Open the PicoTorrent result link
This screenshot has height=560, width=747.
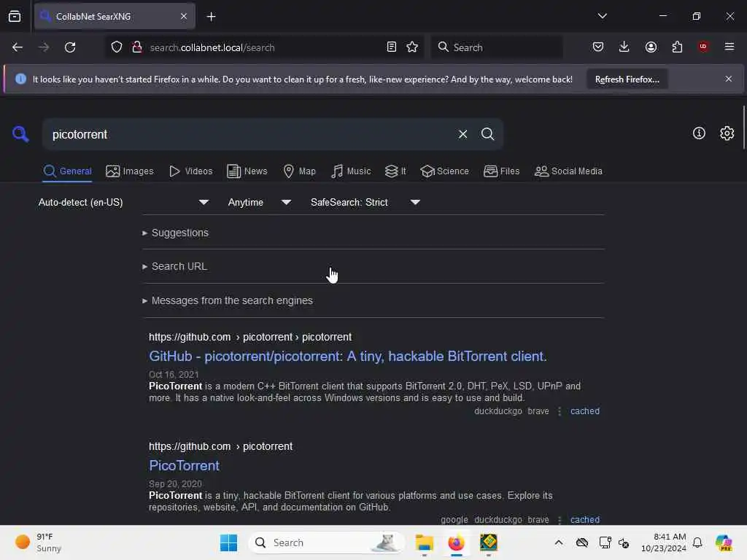(x=184, y=466)
